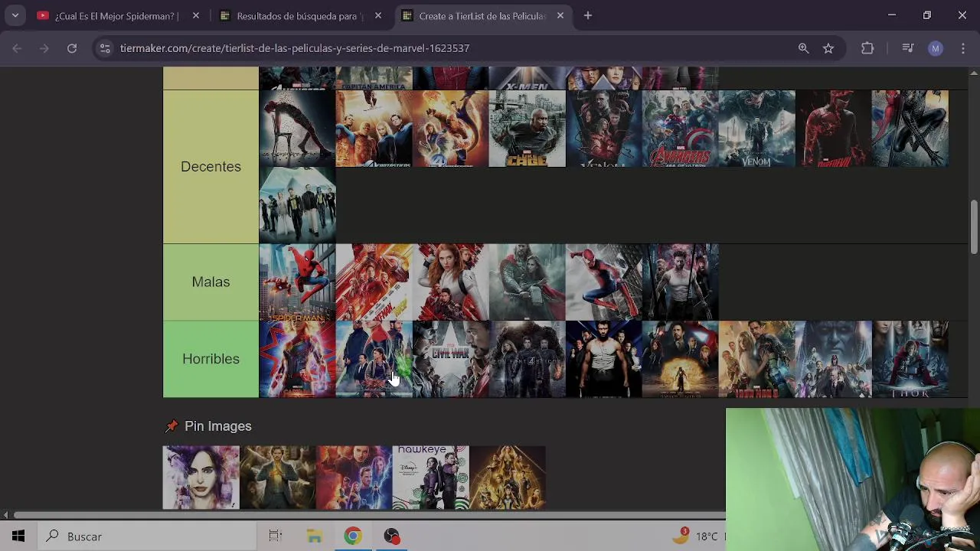Go back to previous page
980x551 pixels.
[17, 48]
